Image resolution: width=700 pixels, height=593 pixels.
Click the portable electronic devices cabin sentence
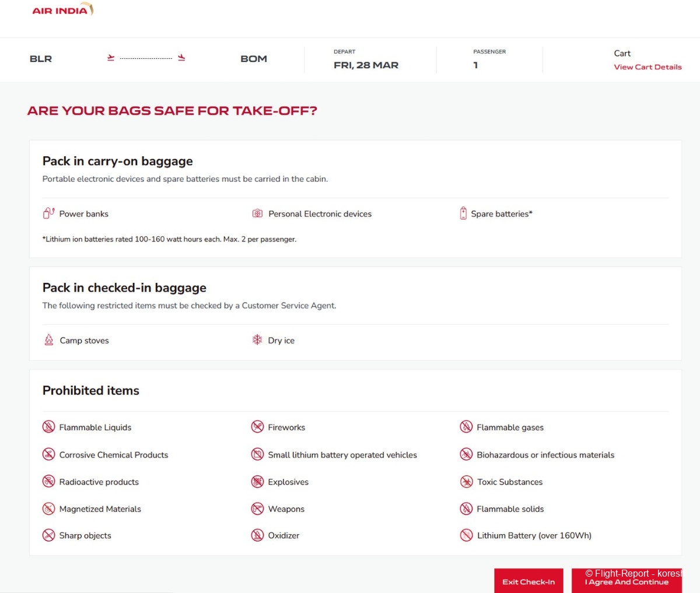(185, 179)
